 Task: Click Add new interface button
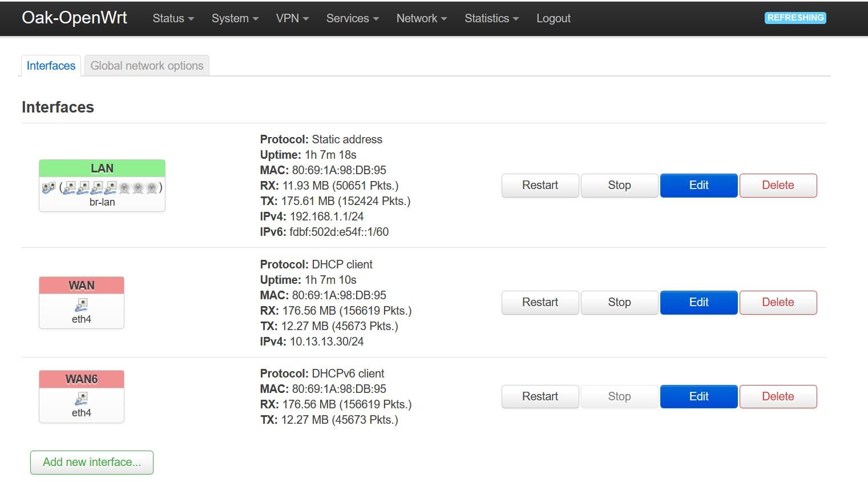[92, 463]
